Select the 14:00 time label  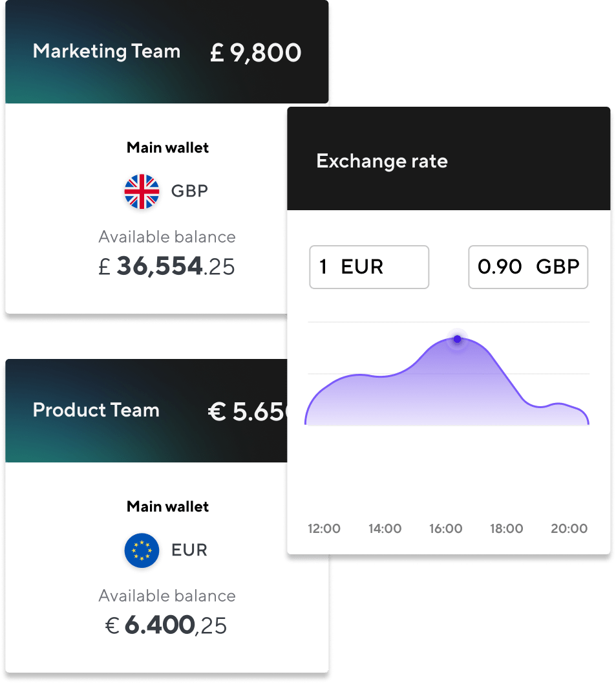click(385, 528)
